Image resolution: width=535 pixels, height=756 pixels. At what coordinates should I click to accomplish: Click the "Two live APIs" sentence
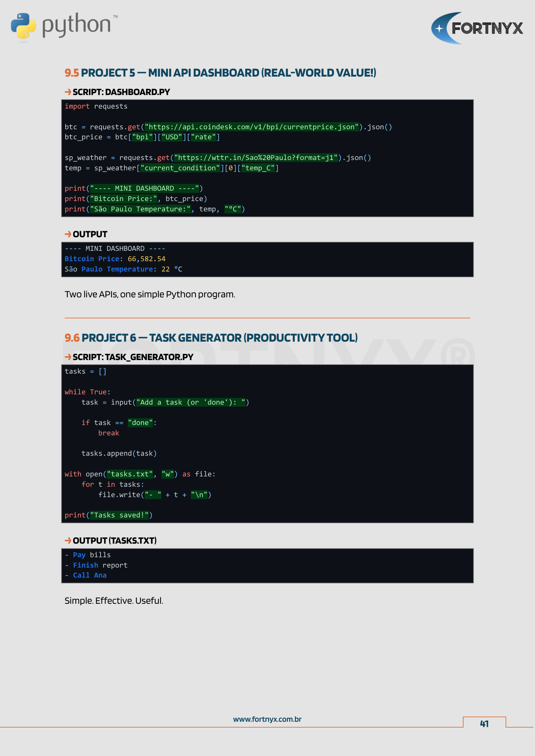149,294
